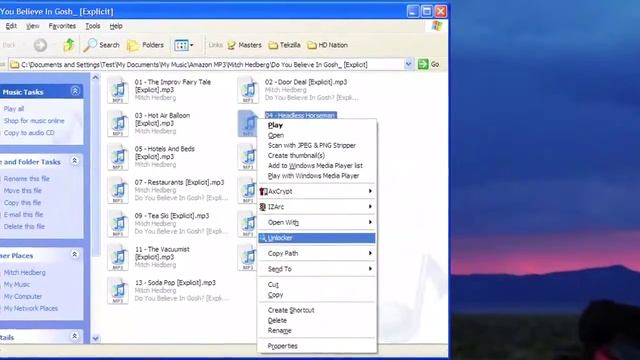The height and width of the screenshot is (360, 640).
Task: Click the Play all link
Action: tap(14, 109)
